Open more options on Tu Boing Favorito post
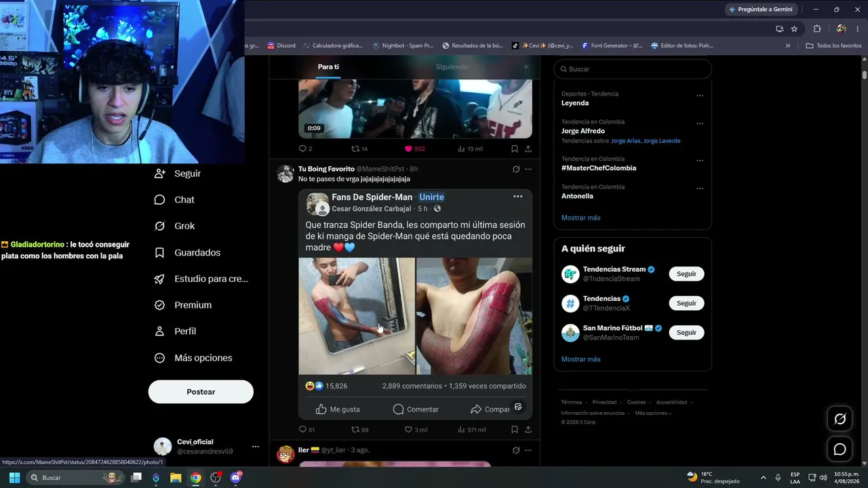This screenshot has width=868, height=488. click(x=528, y=169)
